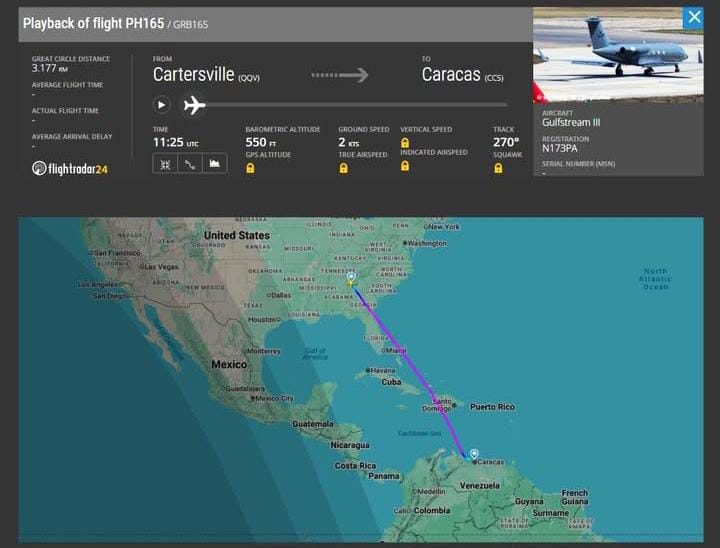This screenshot has height=548, width=720.
Task: Click the locked true airspeed padlock
Action: (343, 168)
